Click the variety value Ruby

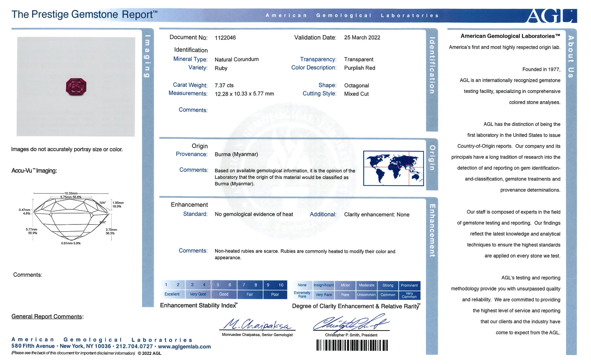(221, 68)
